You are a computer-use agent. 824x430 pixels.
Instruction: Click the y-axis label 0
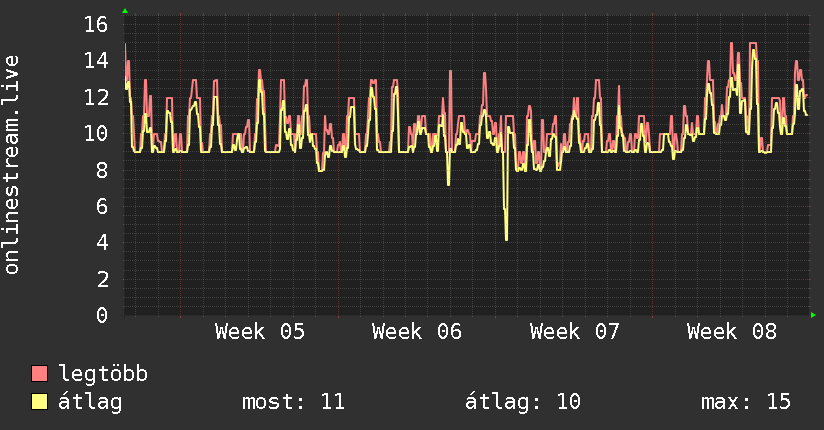pos(102,315)
